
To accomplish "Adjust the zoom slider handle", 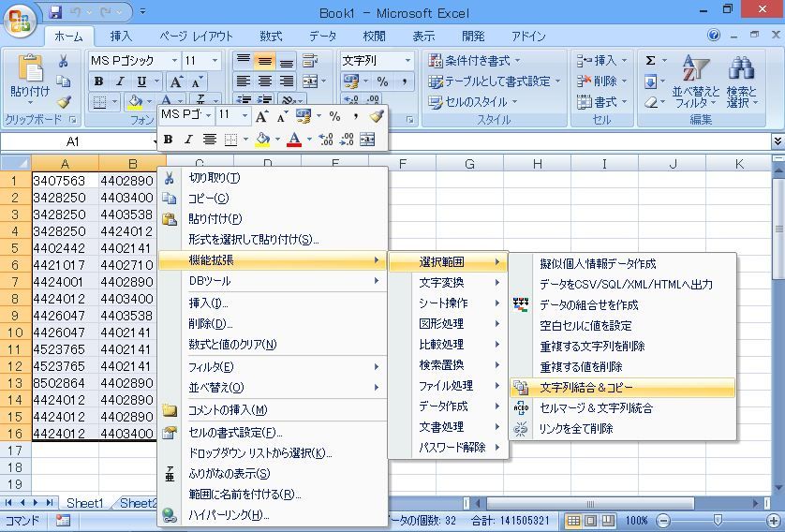I will (718, 521).
